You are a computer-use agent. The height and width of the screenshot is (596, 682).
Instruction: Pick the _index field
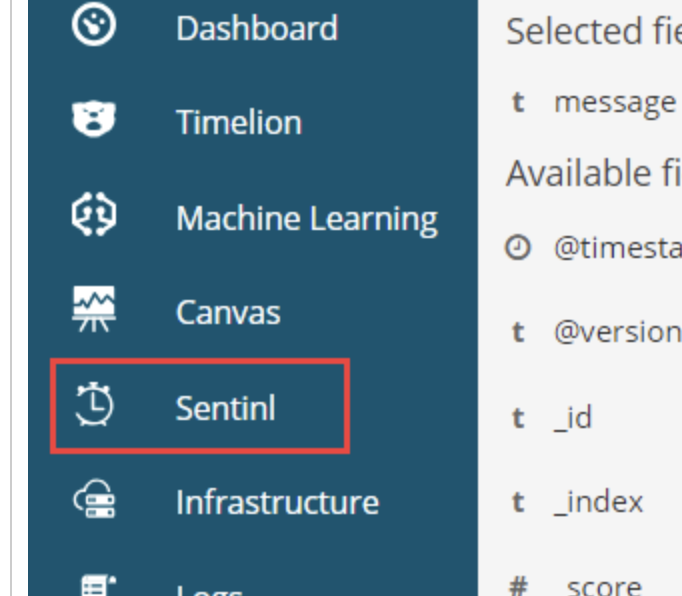click(x=598, y=501)
